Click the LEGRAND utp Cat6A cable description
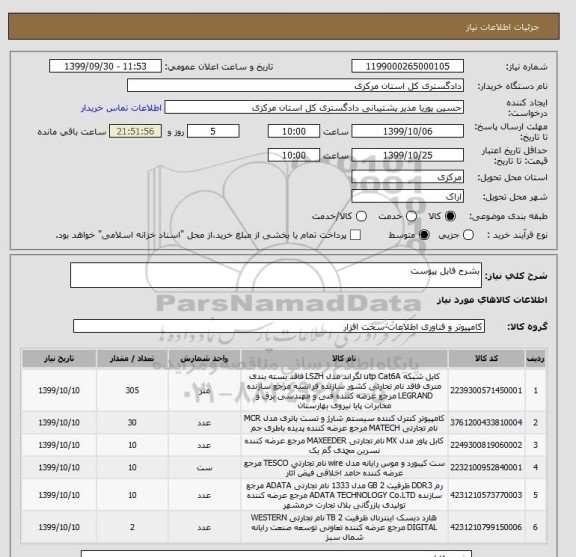Viewport: 576px width, 557px height. click(x=344, y=391)
